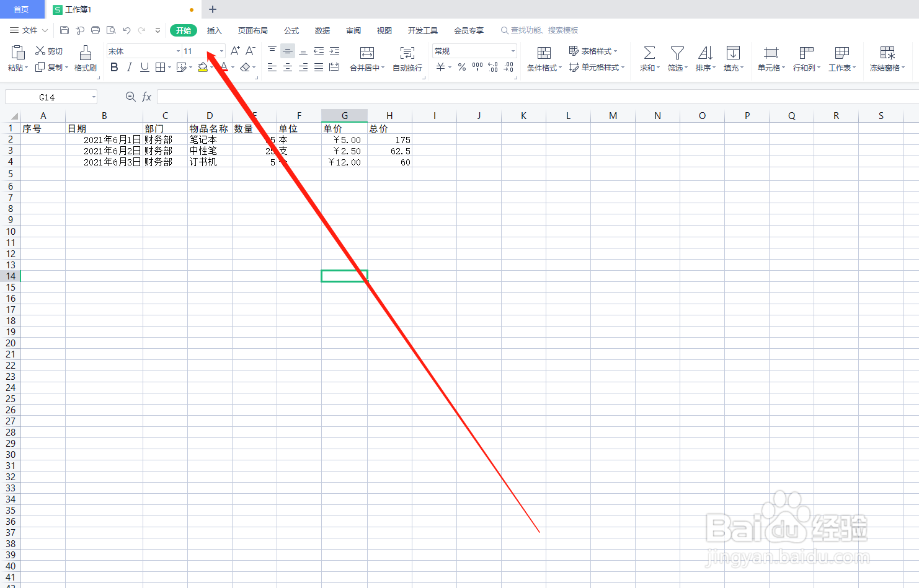The width and height of the screenshot is (919, 588).
Task: Click the currency ¥ format icon
Action: coord(440,67)
